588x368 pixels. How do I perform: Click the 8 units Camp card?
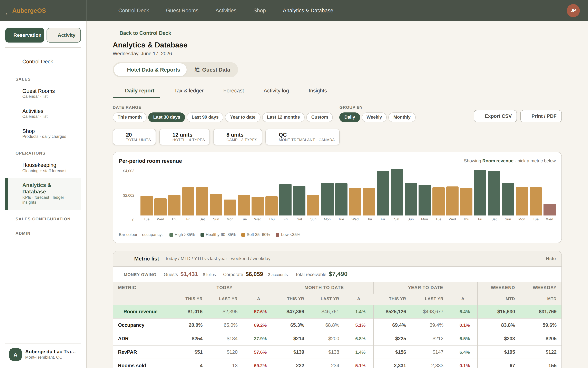tap(237, 137)
